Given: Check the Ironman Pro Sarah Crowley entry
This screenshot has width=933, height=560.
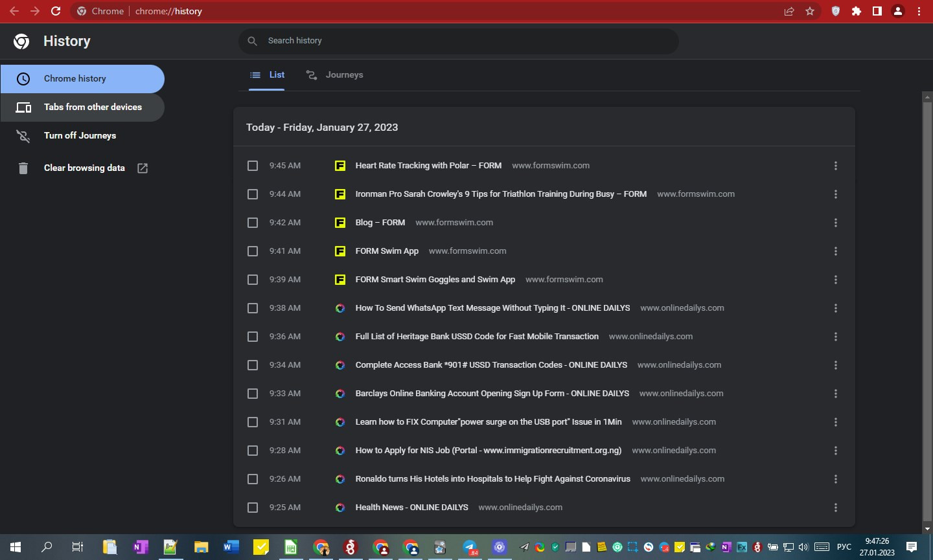Looking at the screenshot, I should pos(253,194).
